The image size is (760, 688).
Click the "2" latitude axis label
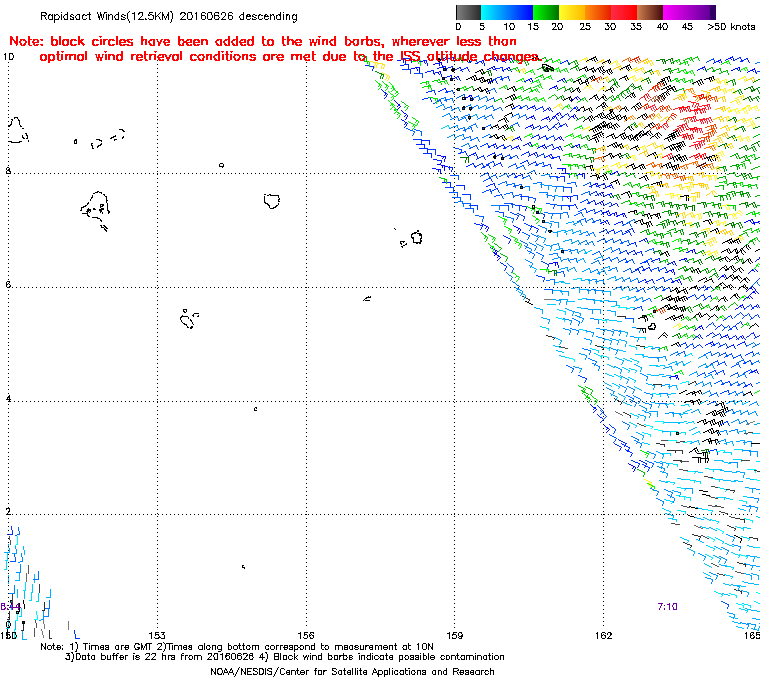coord(8,512)
